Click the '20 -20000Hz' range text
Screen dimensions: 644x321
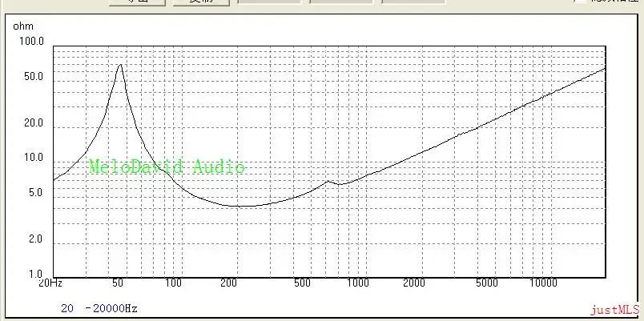coord(99,308)
